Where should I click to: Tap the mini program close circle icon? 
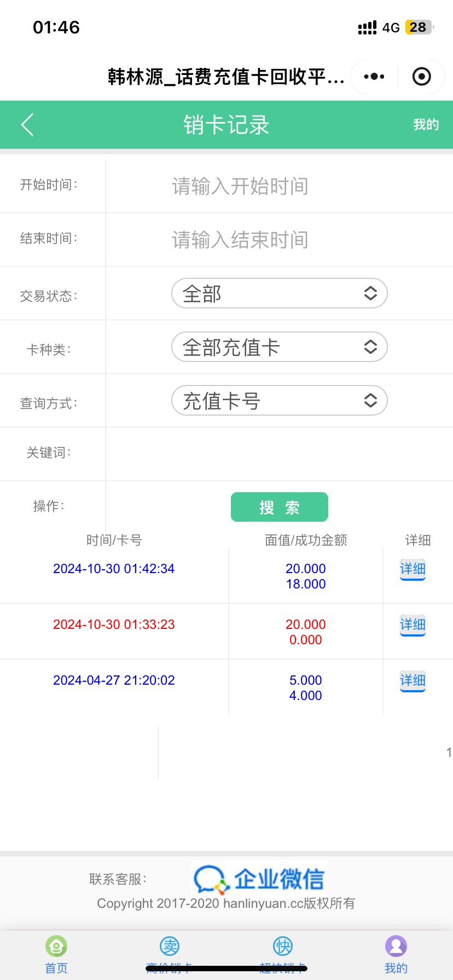click(421, 77)
